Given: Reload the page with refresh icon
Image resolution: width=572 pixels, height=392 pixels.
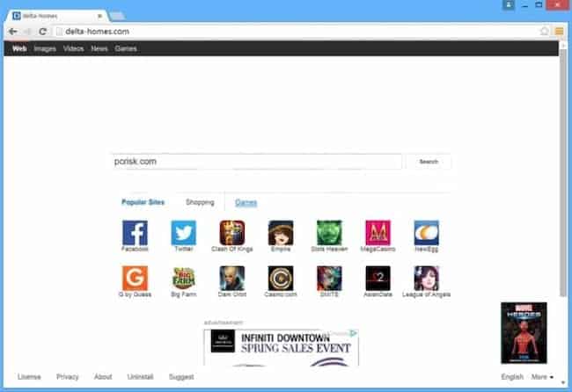Looking at the screenshot, I should tap(43, 32).
